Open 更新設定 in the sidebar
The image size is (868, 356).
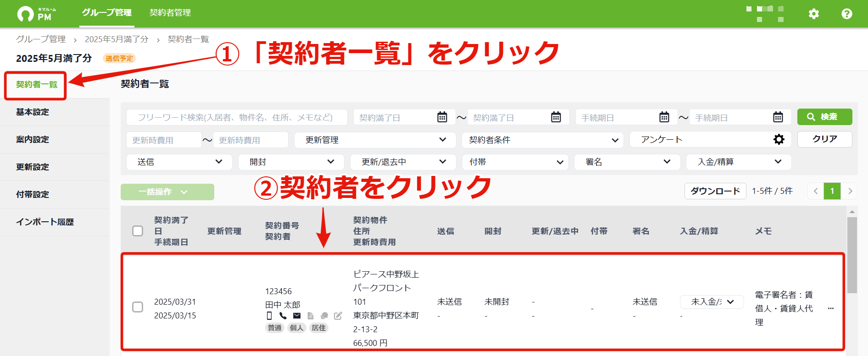(32, 167)
